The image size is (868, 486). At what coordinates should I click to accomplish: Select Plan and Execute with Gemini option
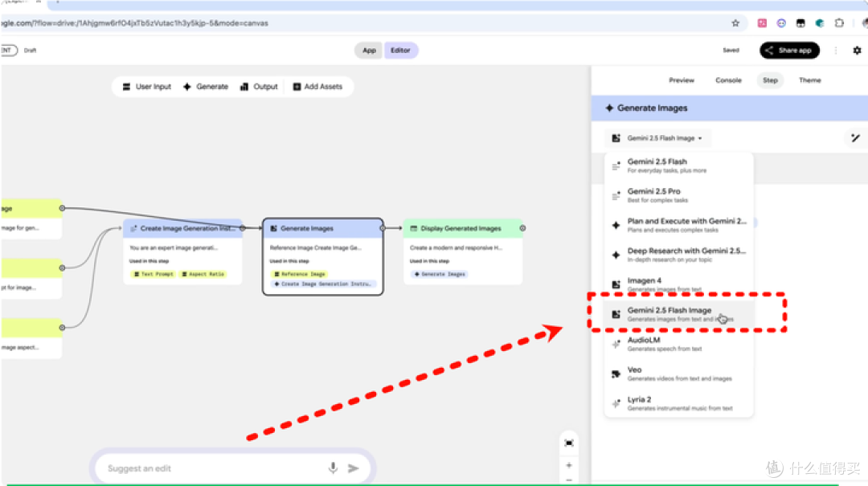678,225
